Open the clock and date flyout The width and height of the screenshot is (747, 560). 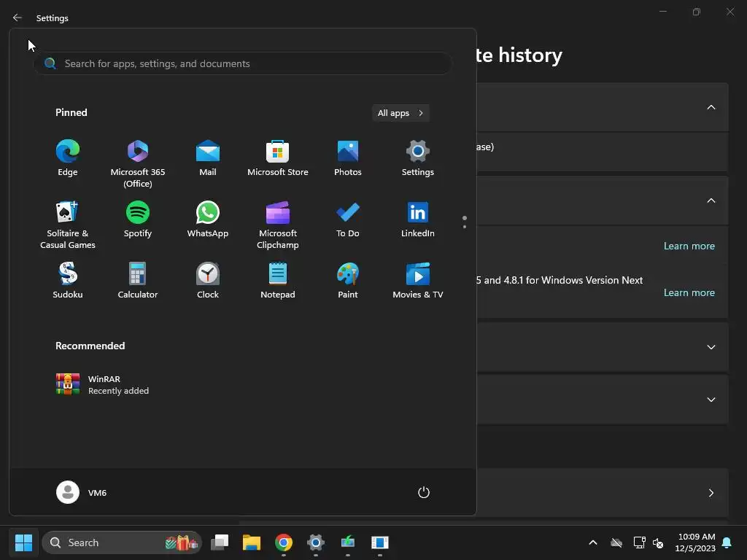[x=695, y=542]
